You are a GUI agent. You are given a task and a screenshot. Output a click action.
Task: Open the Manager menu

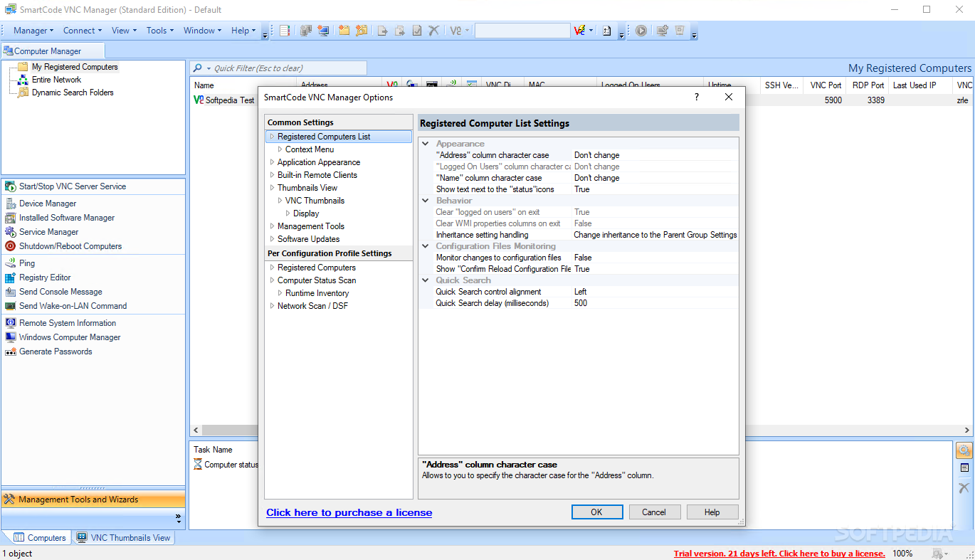pos(34,31)
